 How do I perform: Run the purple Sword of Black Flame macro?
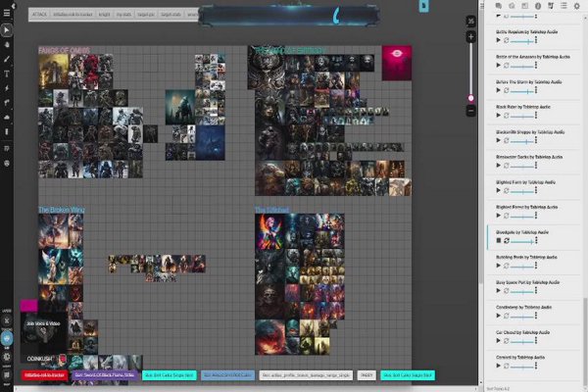[x=105, y=375]
